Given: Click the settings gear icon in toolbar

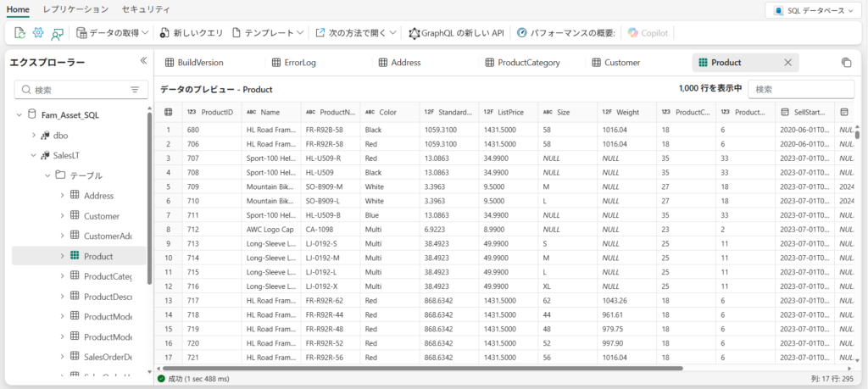Looking at the screenshot, I should coord(38,33).
